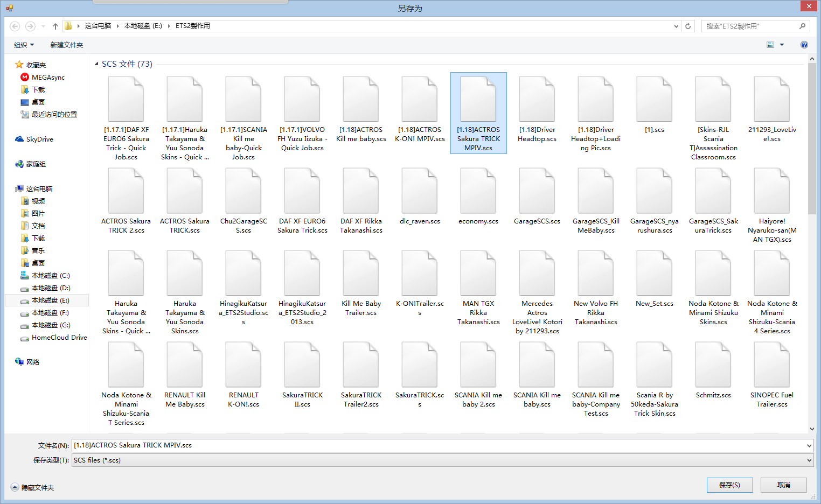Expand the address bar history dropdown
Screen dimensions: 821x504
[676, 26]
